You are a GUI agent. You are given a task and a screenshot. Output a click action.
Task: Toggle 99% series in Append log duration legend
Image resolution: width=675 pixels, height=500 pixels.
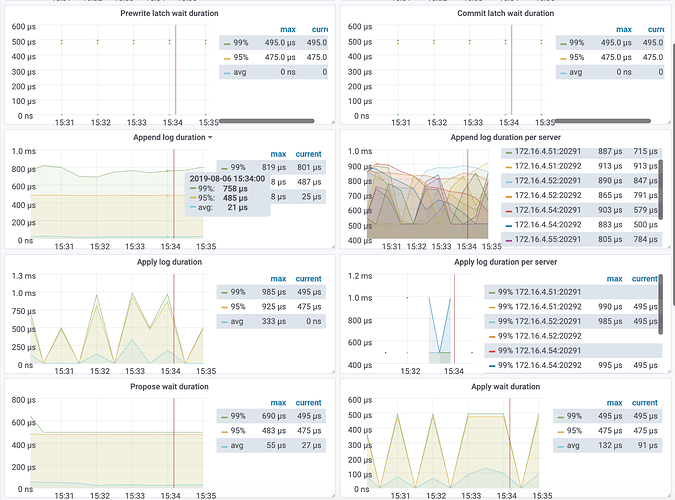click(x=238, y=167)
